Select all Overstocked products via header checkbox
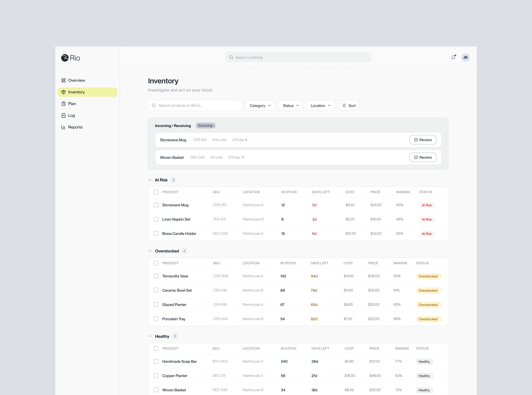 (156, 263)
